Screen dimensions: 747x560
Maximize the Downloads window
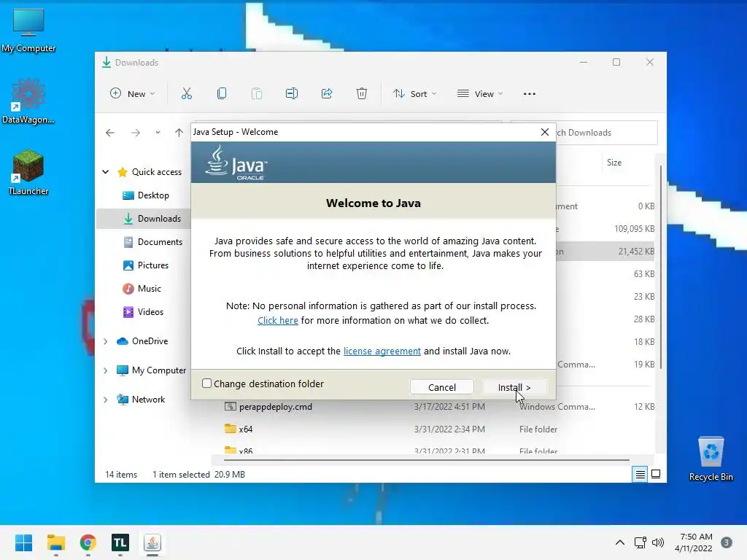pos(616,63)
